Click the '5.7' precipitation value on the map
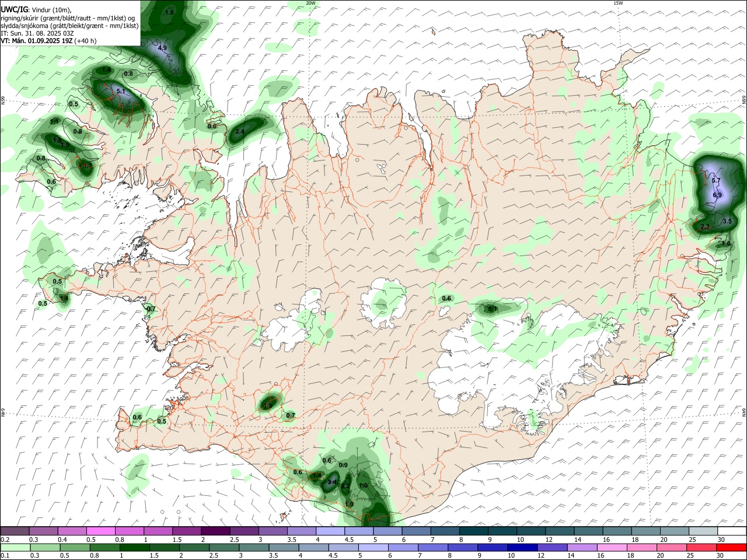Viewport: 747px width, 560px height. pos(717,181)
